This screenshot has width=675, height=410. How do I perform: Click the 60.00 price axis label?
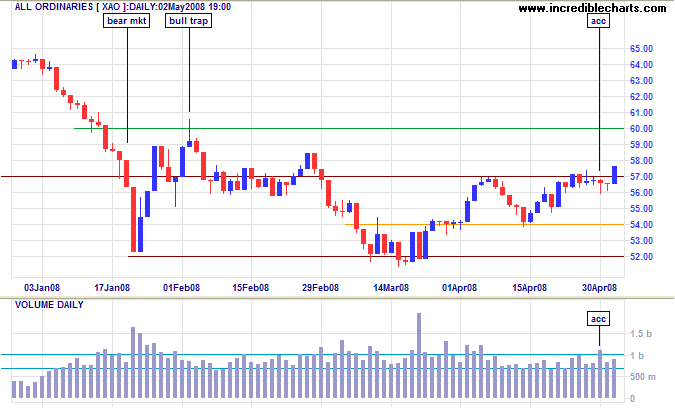(x=641, y=129)
